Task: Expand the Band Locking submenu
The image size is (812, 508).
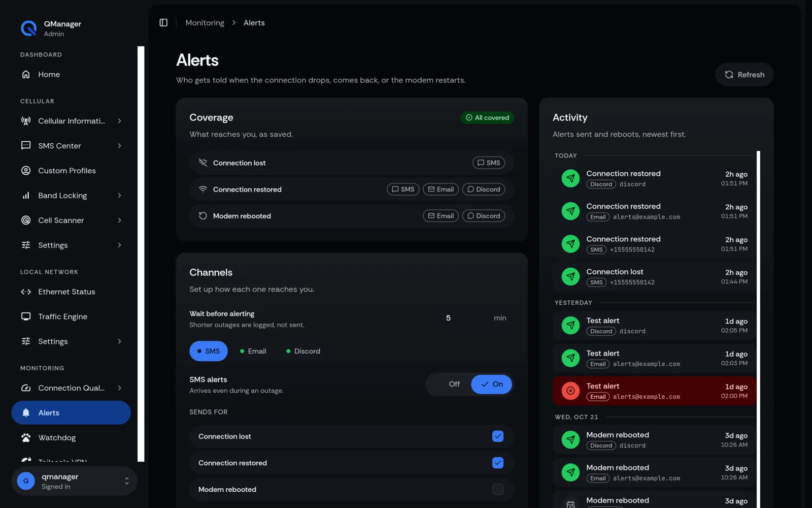Action: pyautogui.click(x=119, y=196)
